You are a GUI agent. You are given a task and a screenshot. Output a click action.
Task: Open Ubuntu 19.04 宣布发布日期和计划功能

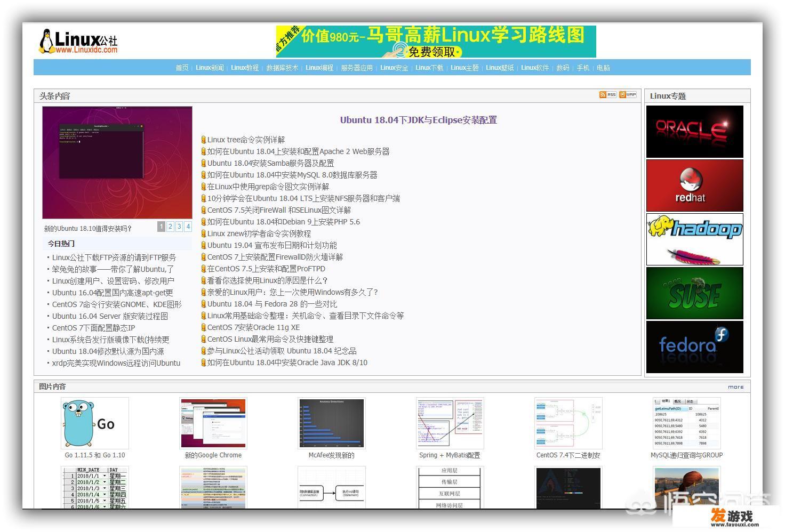[272, 245]
